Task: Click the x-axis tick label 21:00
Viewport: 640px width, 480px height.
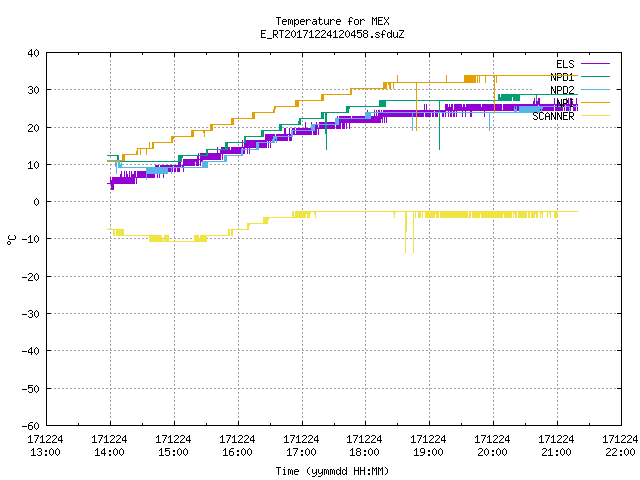Action: [x=556, y=452]
